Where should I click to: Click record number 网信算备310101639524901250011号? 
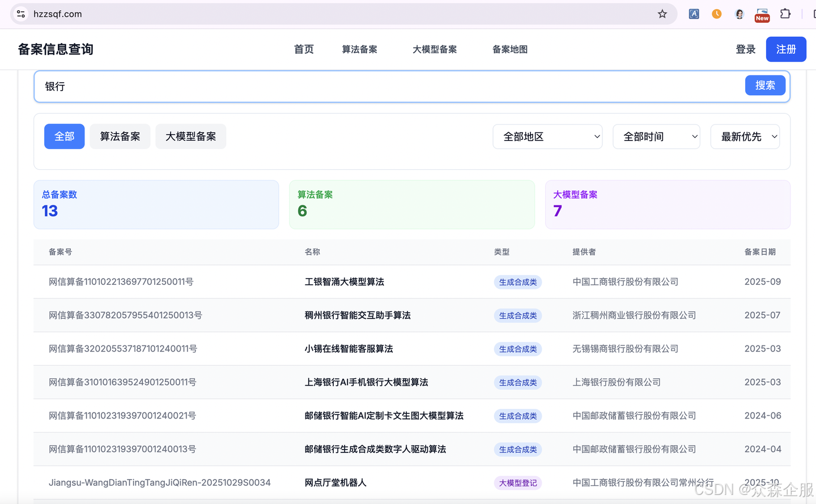click(122, 382)
